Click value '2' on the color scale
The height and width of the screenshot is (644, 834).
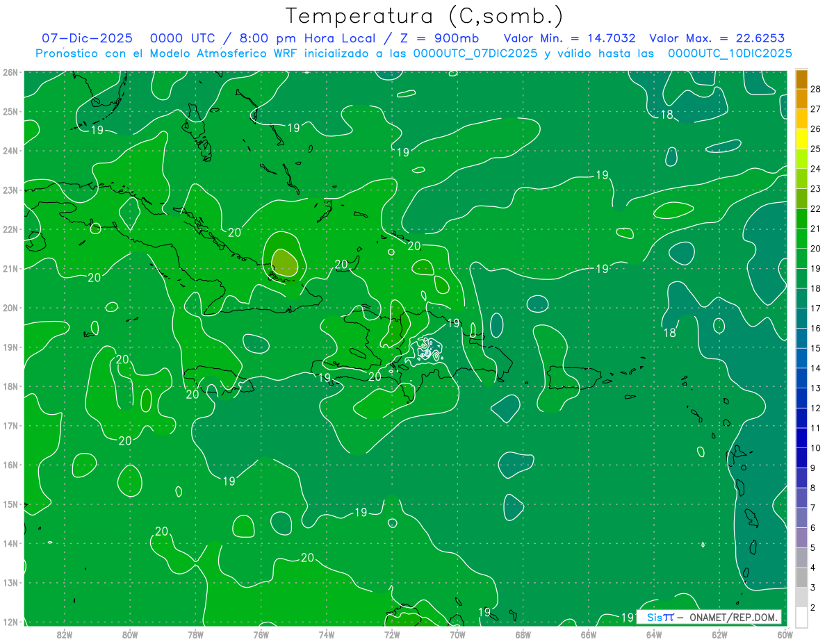(x=813, y=608)
